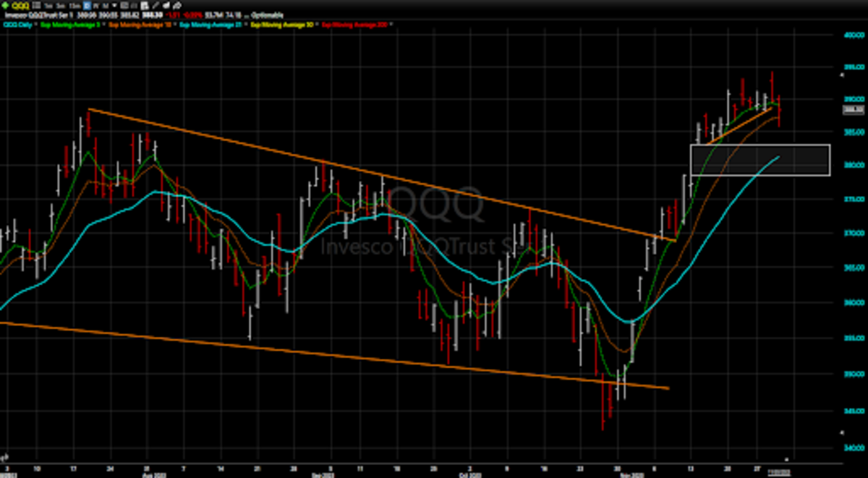Select the 1m timeframe tab
This screenshot has height=478, width=868.
tap(48, 4)
